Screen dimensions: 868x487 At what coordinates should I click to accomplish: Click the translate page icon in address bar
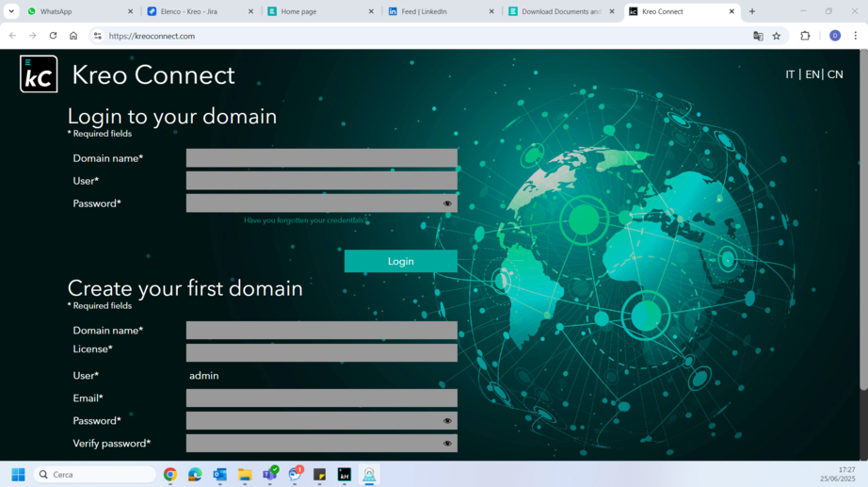click(x=758, y=36)
